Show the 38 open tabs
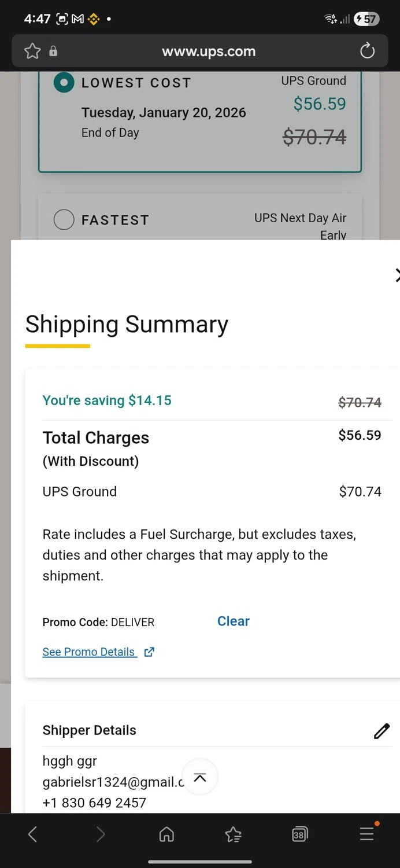This screenshot has height=868, width=400. [x=299, y=834]
